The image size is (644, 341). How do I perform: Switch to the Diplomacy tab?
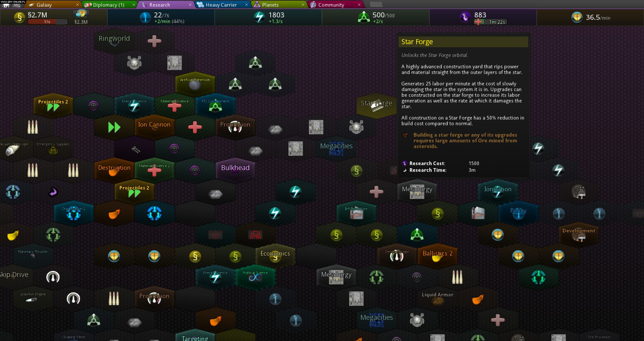click(108, 5)
